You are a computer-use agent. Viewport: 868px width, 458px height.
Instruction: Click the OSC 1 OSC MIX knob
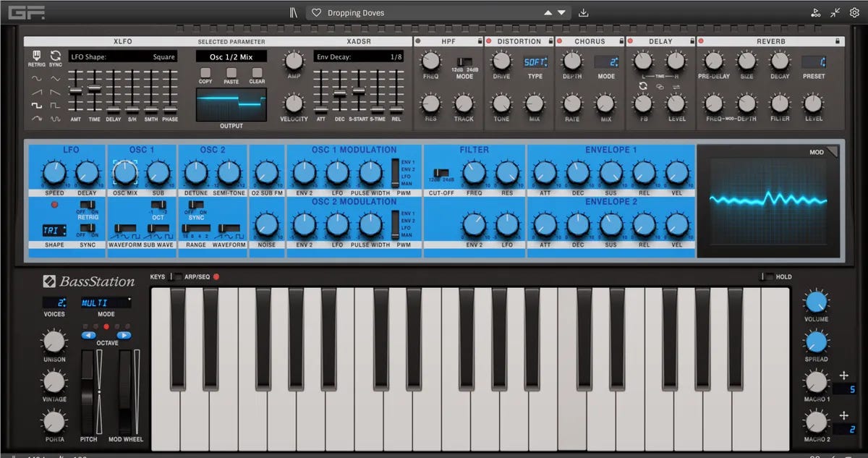(124, 173)
